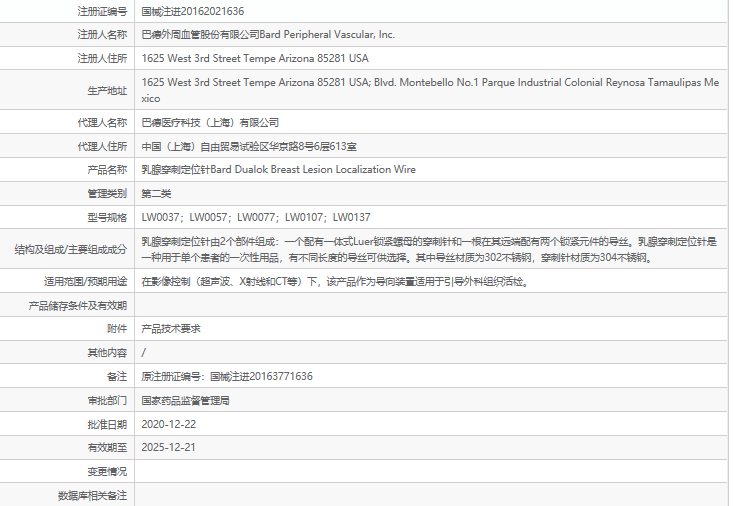
Task: Click the 适用范围/预期用途 label
Action: (86, 282)
